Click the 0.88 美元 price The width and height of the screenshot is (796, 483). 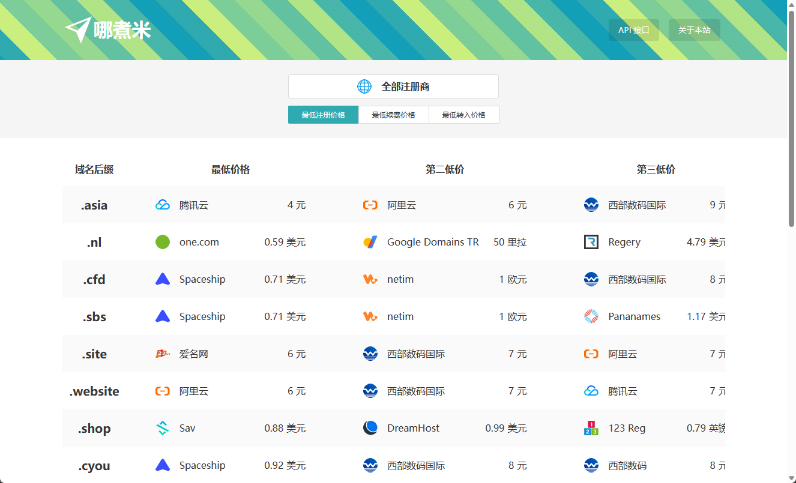click(x=285, y=428)
